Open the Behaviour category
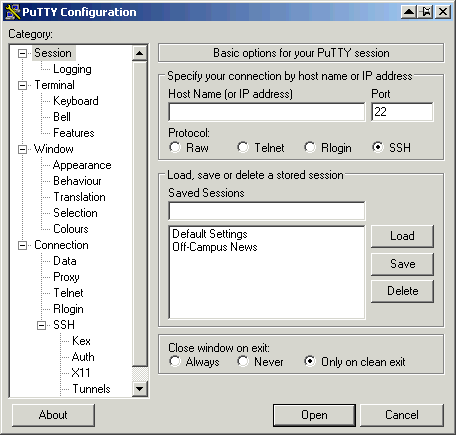456x435 pixels. pyautogui.click(x=77, y=181)
